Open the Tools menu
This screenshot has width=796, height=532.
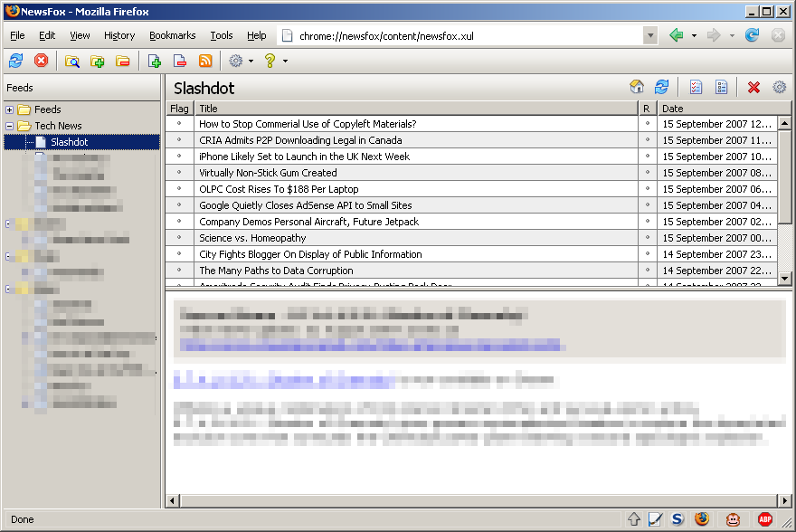(222, 35)
